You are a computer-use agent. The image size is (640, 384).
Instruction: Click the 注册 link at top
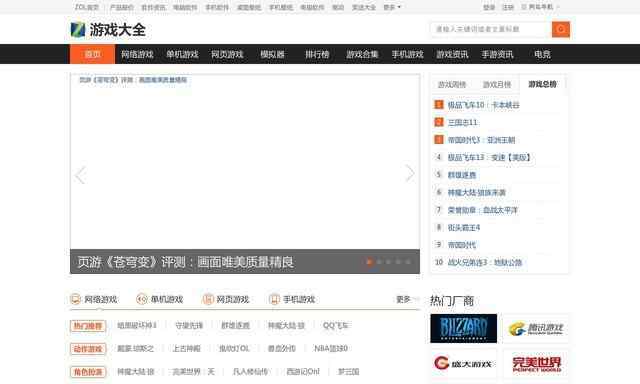(508, 7)
